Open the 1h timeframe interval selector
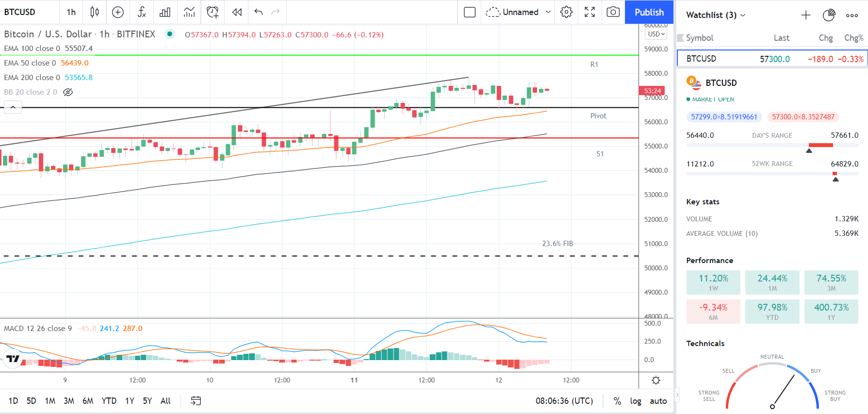This screenshot has width=868, height=414. (71, 12)
